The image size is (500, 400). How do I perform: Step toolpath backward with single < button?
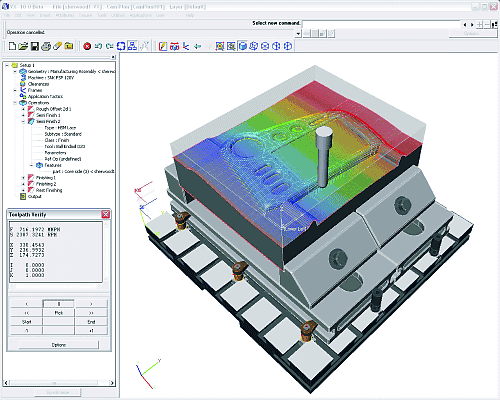(27, 304)
